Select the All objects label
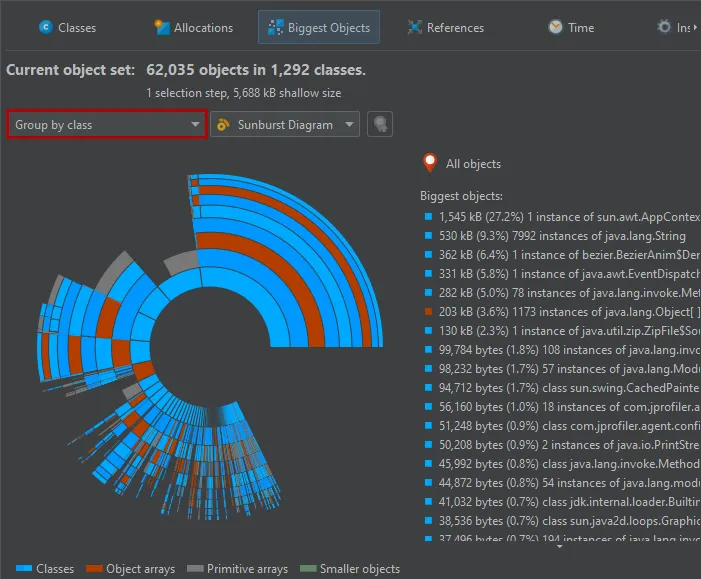 473,164
